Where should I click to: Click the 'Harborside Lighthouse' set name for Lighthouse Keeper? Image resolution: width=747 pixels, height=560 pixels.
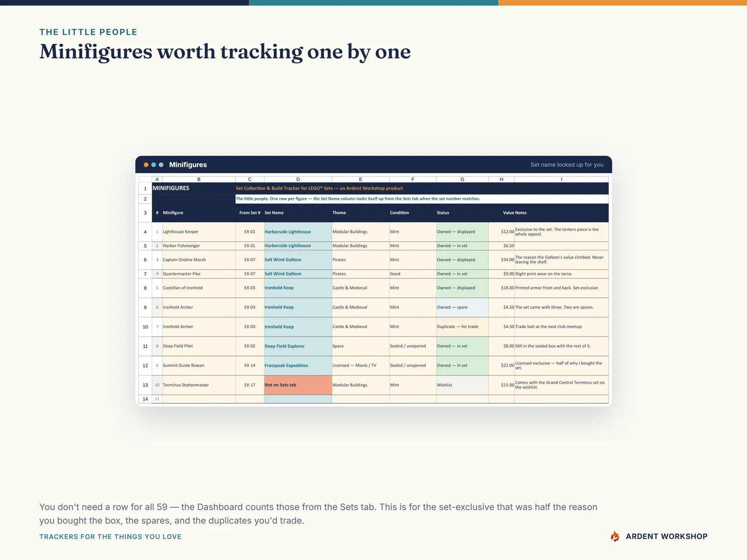pos(298,232)
